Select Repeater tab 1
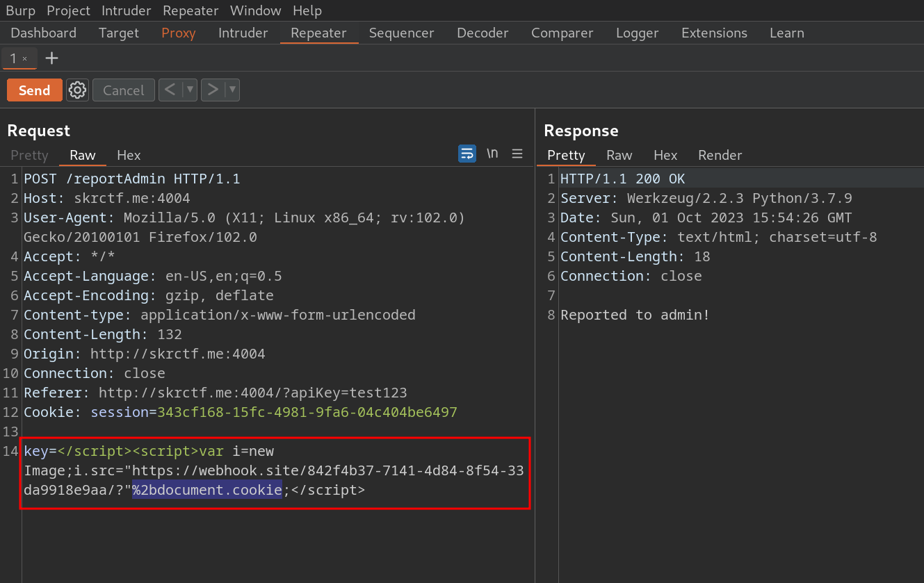Image resolution: width=924 pixels, height=583 pixels. 13,59
